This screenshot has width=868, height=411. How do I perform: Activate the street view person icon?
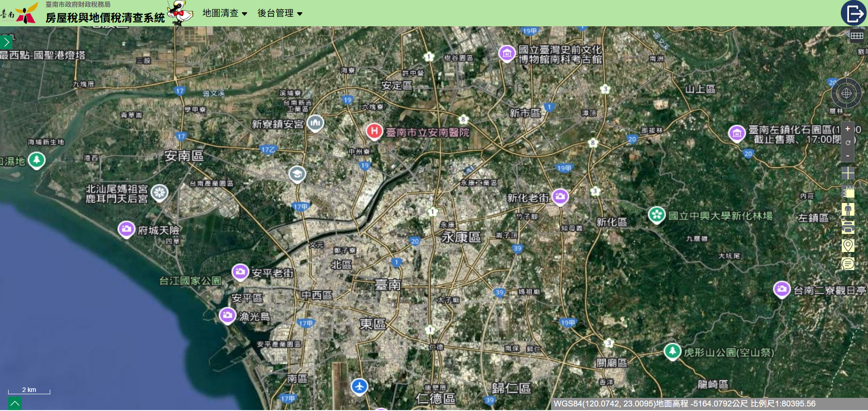click(x=848, y=209)
